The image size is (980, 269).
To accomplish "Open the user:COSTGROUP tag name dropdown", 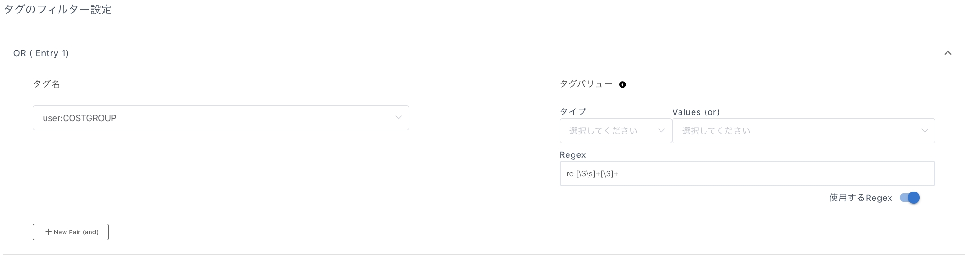I will 221,118.
